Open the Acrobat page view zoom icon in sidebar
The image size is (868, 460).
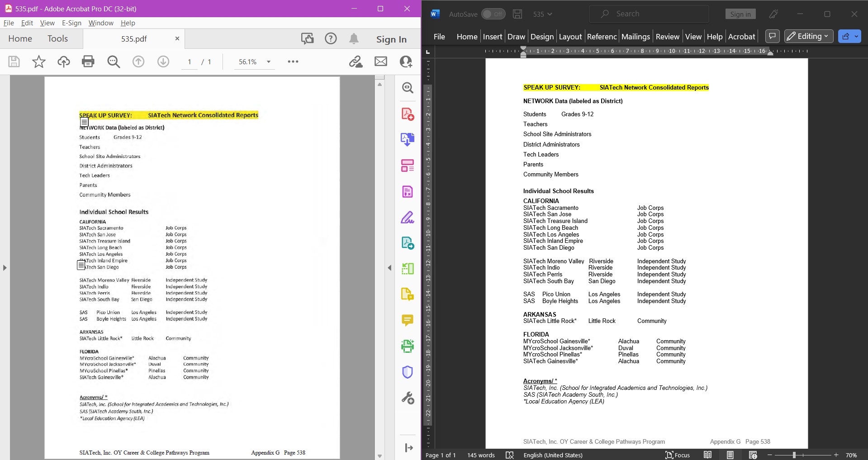408,88
